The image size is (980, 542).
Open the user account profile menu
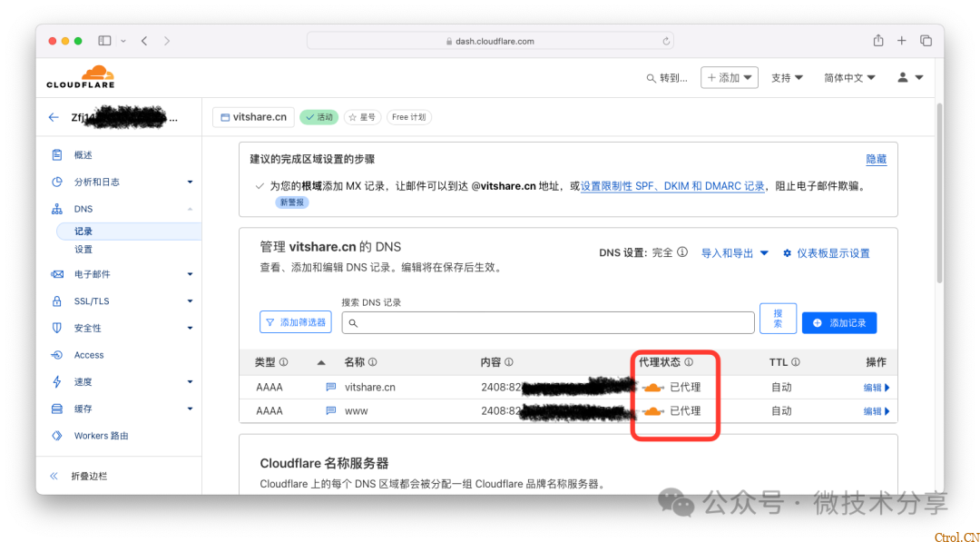tap(909, 78)
